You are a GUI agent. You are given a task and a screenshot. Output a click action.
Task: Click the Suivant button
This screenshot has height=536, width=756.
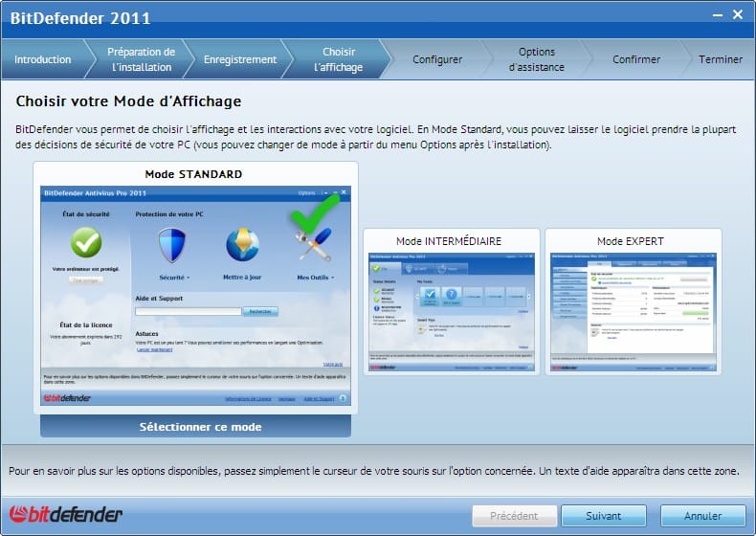coord(603,516)
